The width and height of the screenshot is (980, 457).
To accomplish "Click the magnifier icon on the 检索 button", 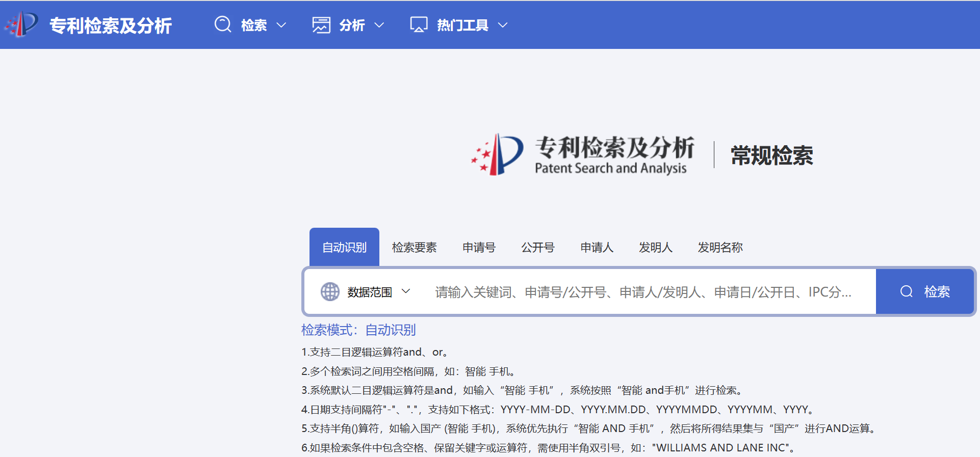I will tap(906, 291).
